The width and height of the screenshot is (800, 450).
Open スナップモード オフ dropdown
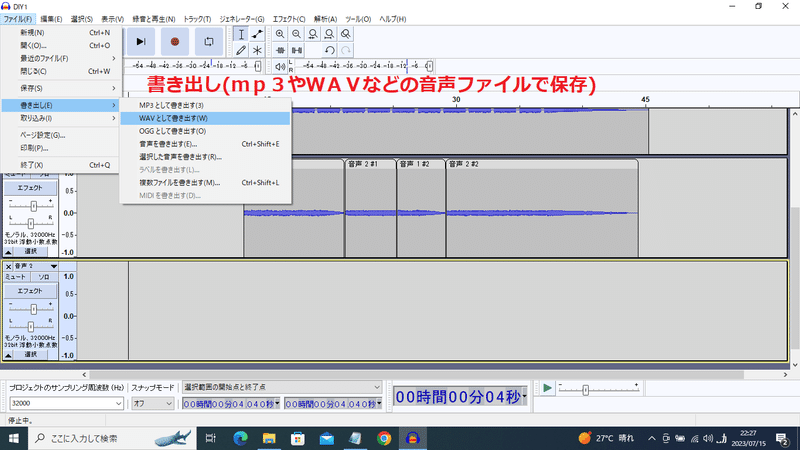pyautogui.click(x=153, y=403)
